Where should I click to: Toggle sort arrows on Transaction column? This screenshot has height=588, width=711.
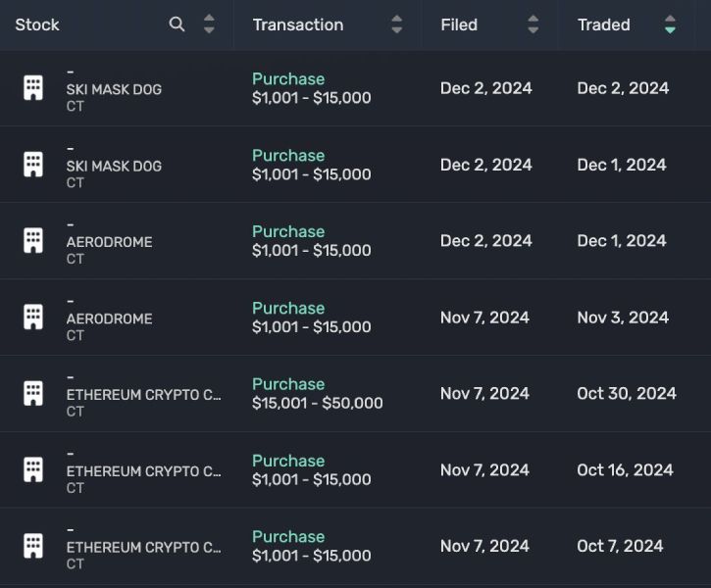pos(396,24)
